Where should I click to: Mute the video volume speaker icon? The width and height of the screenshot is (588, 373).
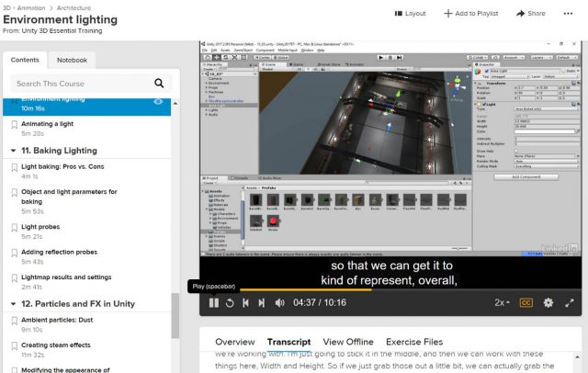click(x=279, y=303)
